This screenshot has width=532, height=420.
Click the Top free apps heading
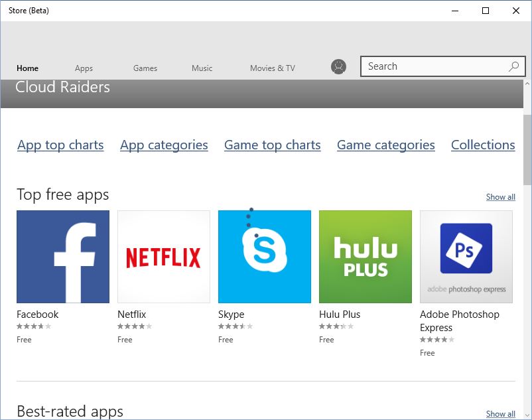coord(63,195)
